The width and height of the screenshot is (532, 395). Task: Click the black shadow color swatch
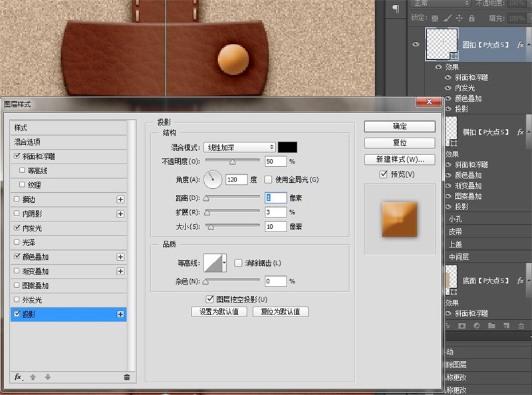tap(288, 147)
